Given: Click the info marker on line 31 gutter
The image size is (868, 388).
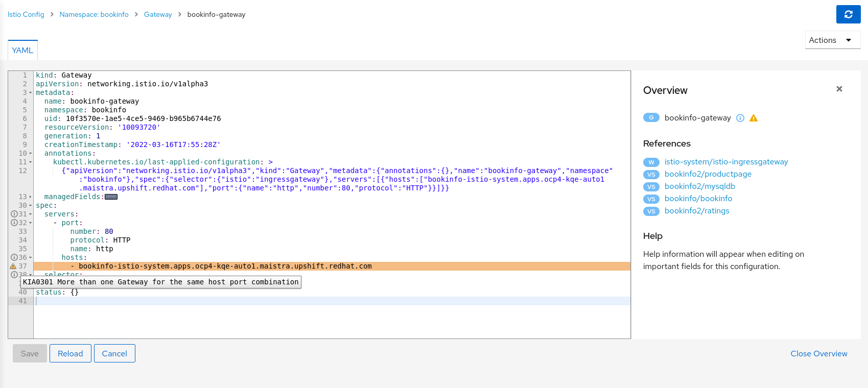Looking at the screenshot, I should coord(14,214).
